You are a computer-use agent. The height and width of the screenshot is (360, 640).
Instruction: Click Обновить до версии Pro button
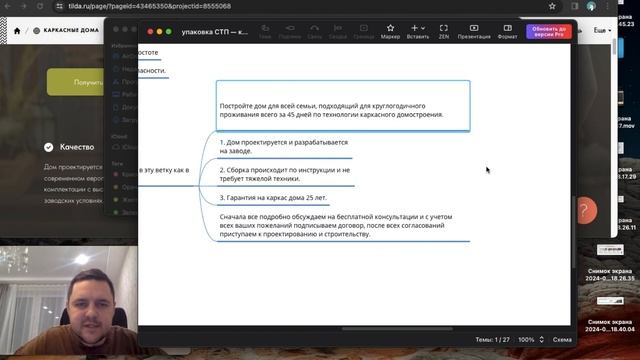tap(549, 31)
